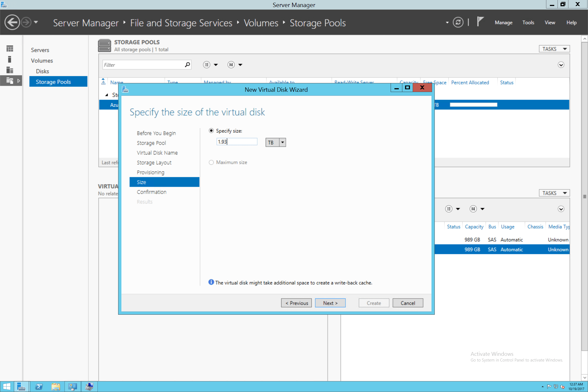Refresh Server Manager with the refresh icon
The image size is (588, 392).
[458, 22]
